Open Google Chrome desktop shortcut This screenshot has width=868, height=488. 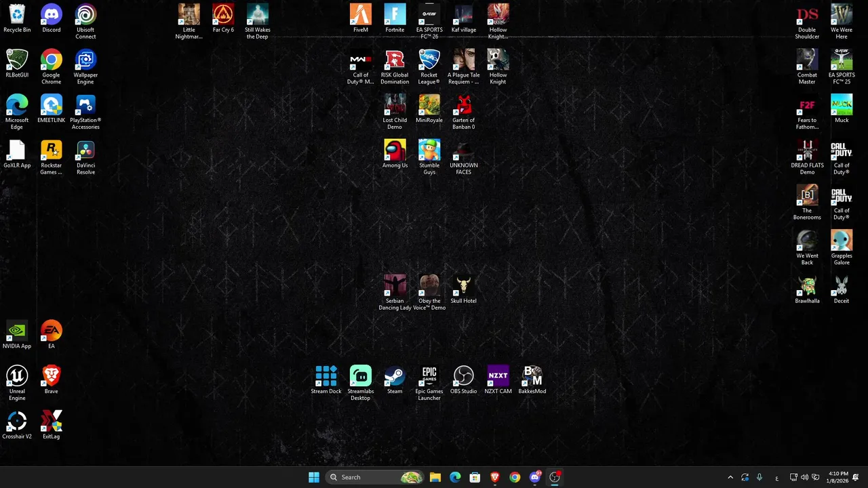52,67
